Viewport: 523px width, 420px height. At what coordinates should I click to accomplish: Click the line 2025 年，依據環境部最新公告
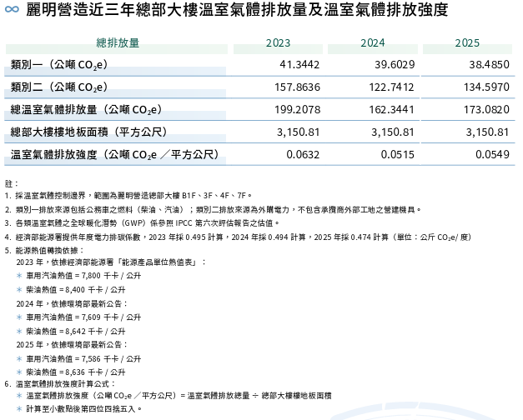[72, 345]
